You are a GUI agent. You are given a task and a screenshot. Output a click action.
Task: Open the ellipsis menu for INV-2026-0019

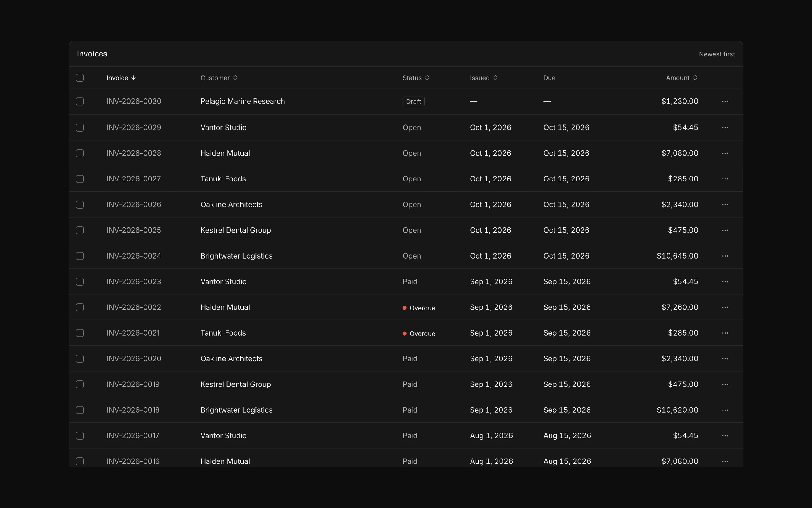point(725,384)
